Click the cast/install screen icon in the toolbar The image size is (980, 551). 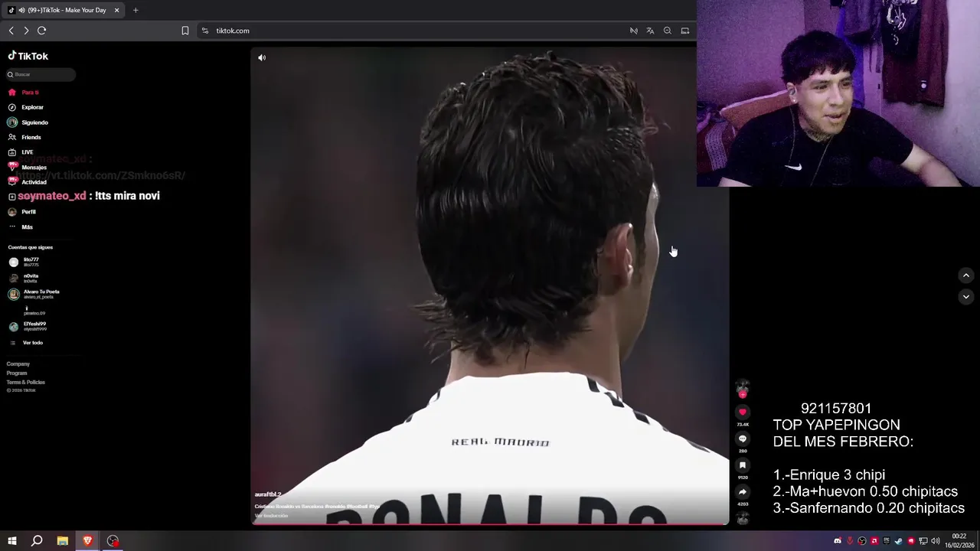click(x=685, y=31)
